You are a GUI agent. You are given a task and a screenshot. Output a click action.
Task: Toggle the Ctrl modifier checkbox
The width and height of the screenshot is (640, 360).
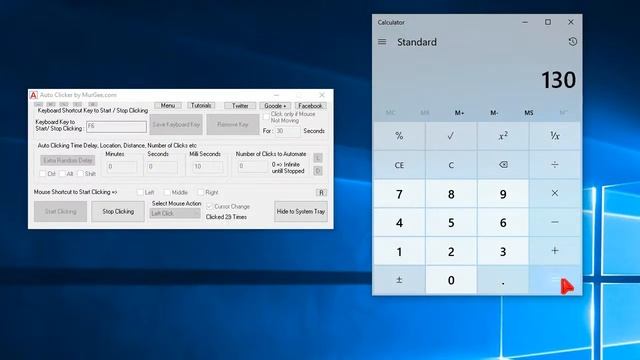click(x=42, y=173)
